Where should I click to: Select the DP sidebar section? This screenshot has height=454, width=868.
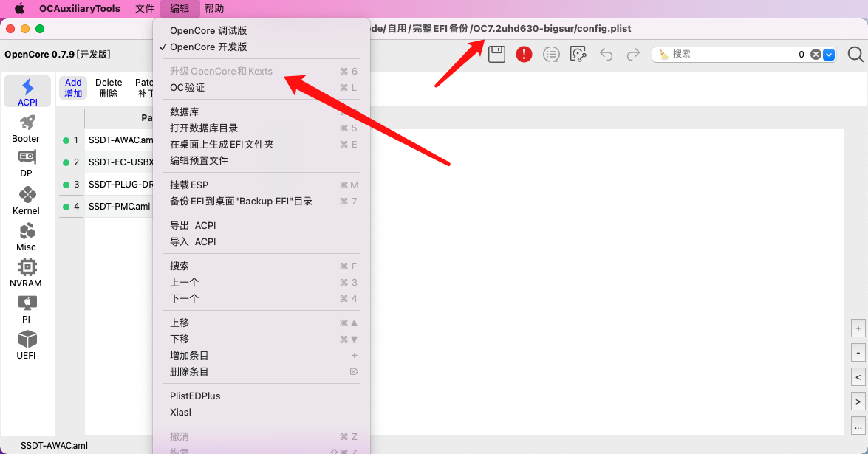pyautogui.click(x=26, y=164)
